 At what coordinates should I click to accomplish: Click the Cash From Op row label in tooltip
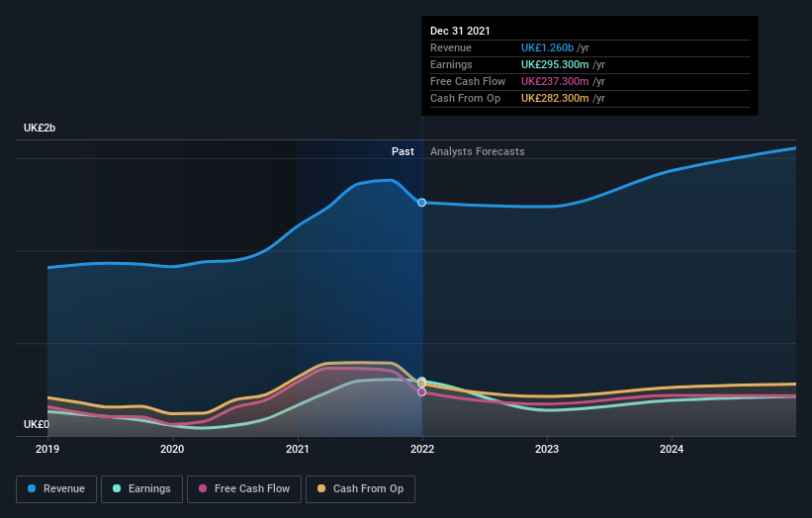(465, 98)
